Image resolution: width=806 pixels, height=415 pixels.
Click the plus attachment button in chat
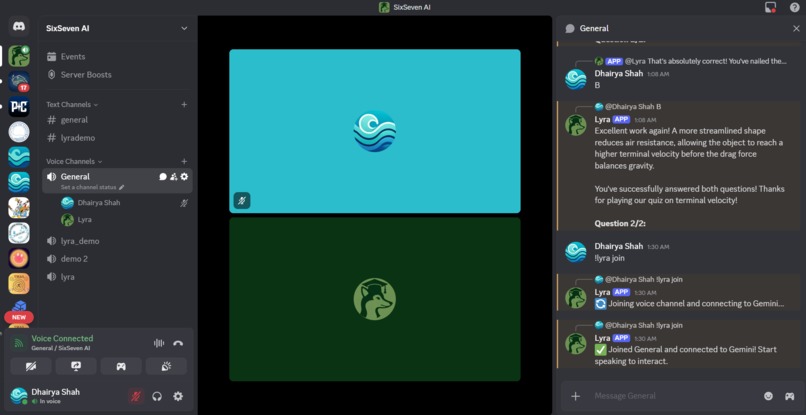coord(576,395)
